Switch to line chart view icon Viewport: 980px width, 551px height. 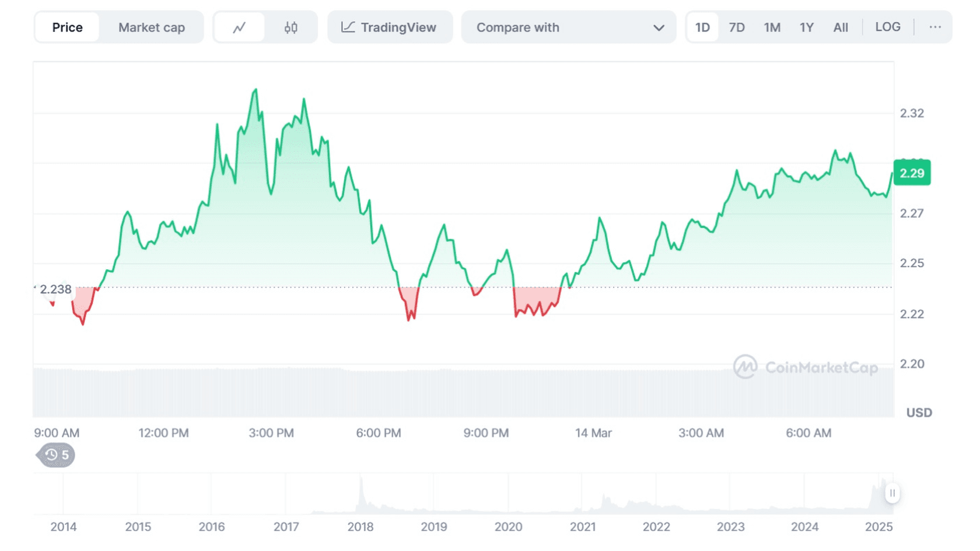(x=239, y=27)
